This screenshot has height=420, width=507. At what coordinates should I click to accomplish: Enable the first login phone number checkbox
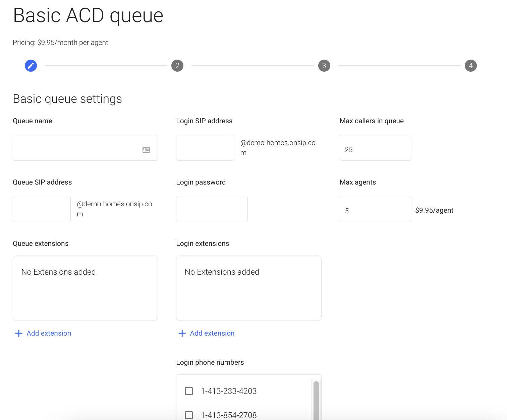coord(189,391)
